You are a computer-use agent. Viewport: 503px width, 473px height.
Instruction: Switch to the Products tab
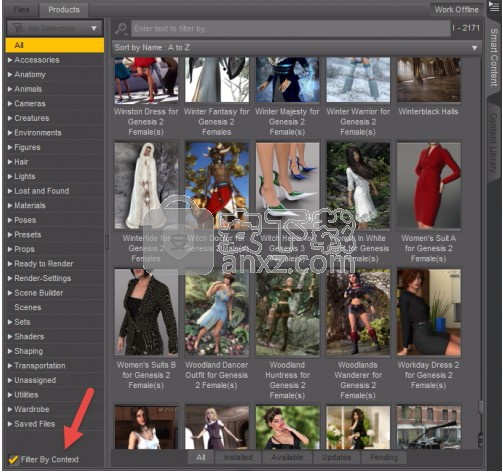64,10
